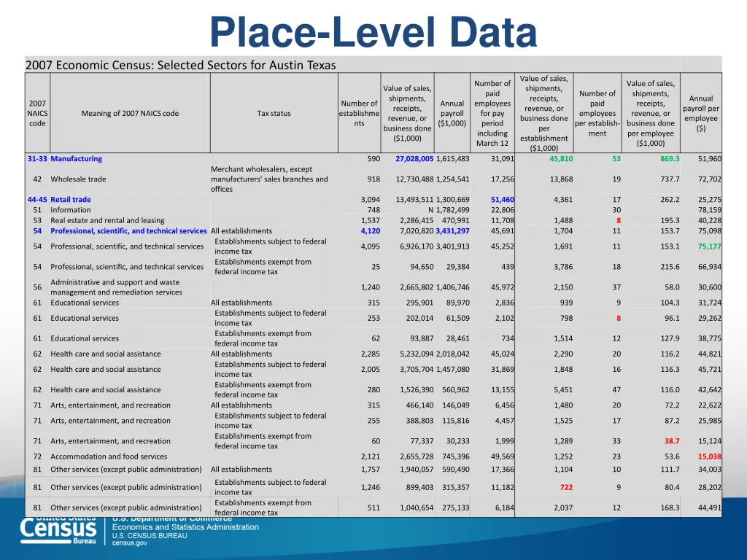Click the 'Number of paid employees per establishment' header
This screenshot has width=747, height=560.
(597, 113)
